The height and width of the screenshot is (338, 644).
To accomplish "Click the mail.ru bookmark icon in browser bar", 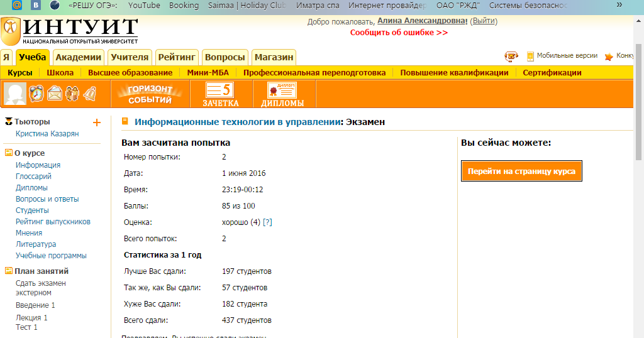I will coord(17,5).
